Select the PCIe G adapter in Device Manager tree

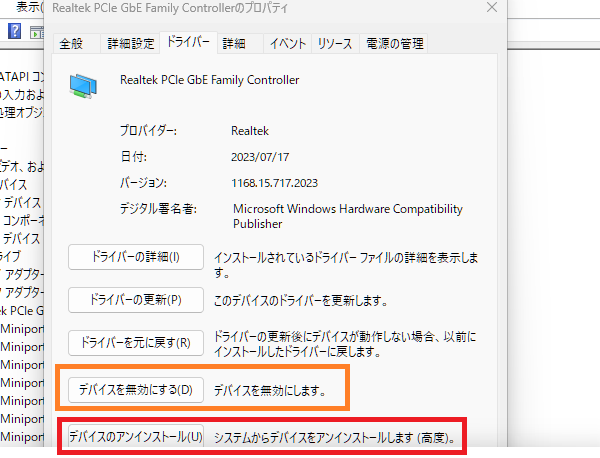pyautogui.click(x=22, y=311)
